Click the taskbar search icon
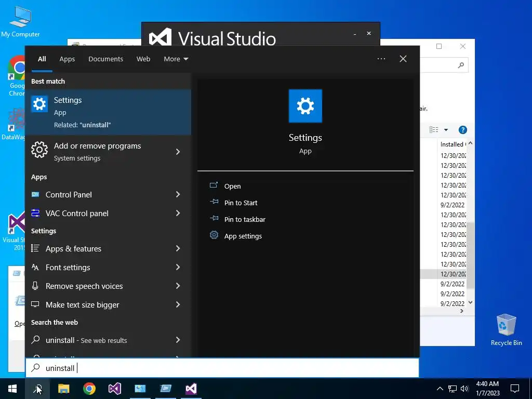This screenshot has height=399, width=532. coord(37,389)
